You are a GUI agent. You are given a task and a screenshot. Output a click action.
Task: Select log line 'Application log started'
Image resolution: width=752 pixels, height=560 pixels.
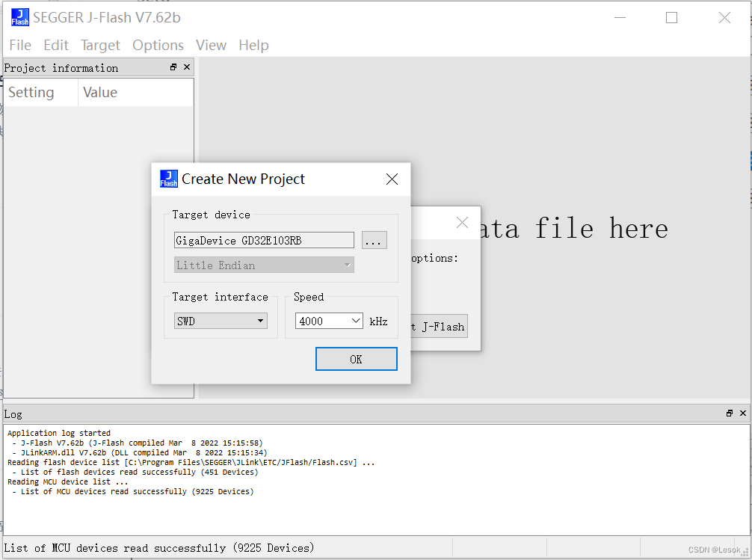click(59, 434)
